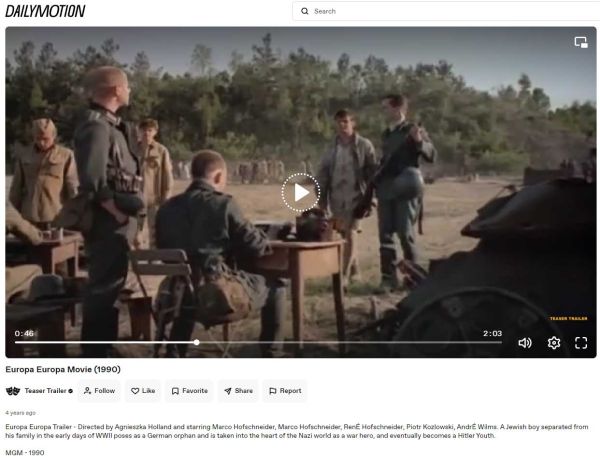The height and width of the screenshot is (460, 600).
Task: Like the Europa Europa video
Action: [143, 391]
